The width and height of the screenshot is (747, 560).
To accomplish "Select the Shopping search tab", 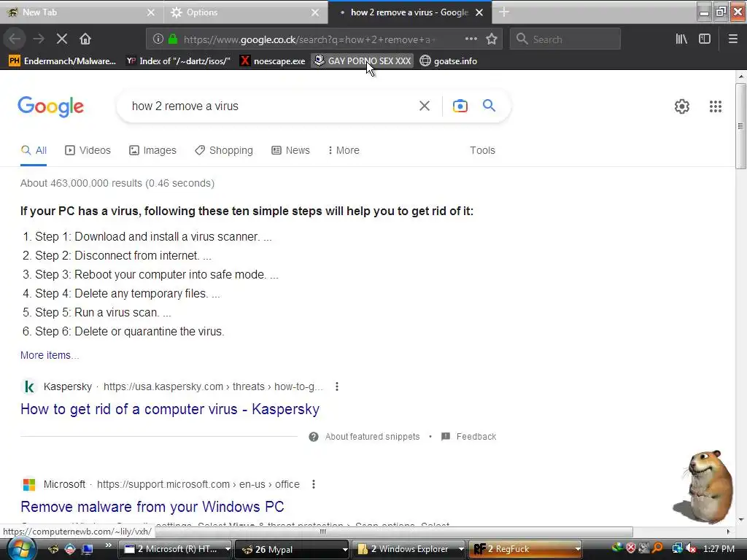I will click(x=224, y=150).
